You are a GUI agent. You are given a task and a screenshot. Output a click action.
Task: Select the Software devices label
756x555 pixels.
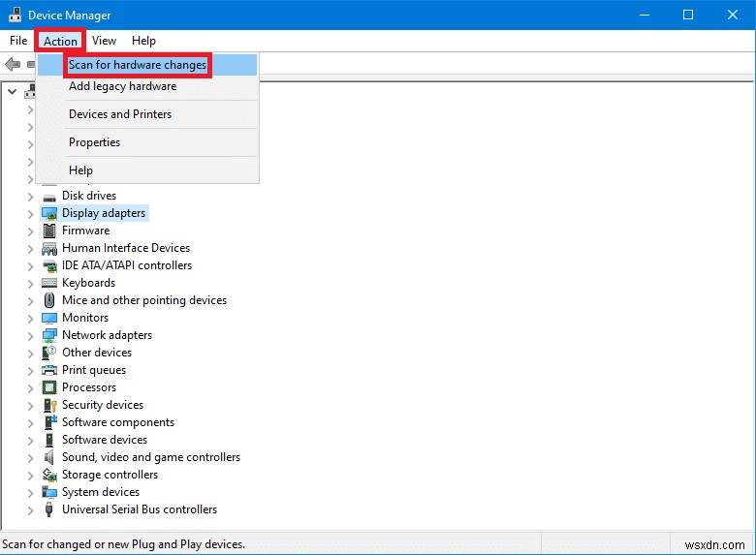105,440
